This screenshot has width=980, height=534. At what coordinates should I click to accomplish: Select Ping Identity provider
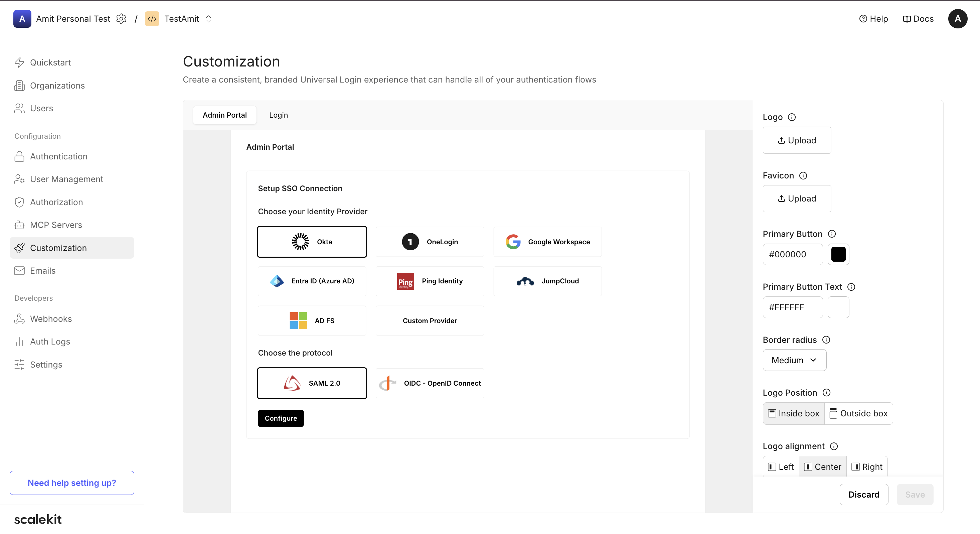(x=430, y=281)
